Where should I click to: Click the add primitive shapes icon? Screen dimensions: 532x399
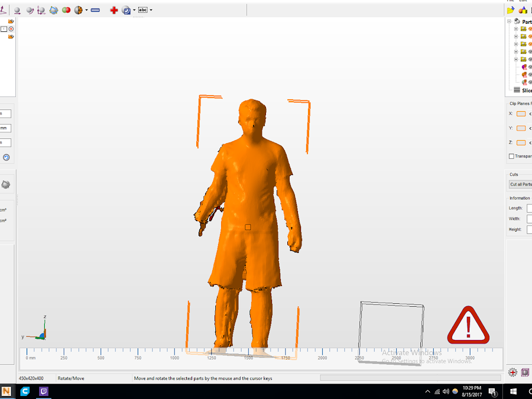(523, 10)
